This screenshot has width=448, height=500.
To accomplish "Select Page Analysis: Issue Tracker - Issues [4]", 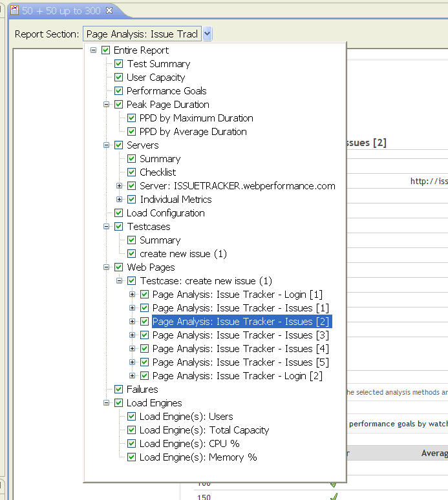I will [x=240, y=349].
